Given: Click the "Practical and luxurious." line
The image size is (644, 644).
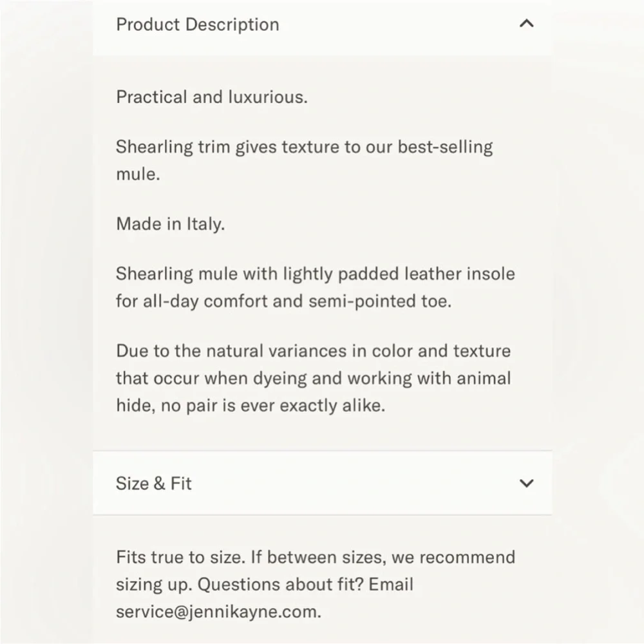Looking at the screenshot, I should coord(211,97).
